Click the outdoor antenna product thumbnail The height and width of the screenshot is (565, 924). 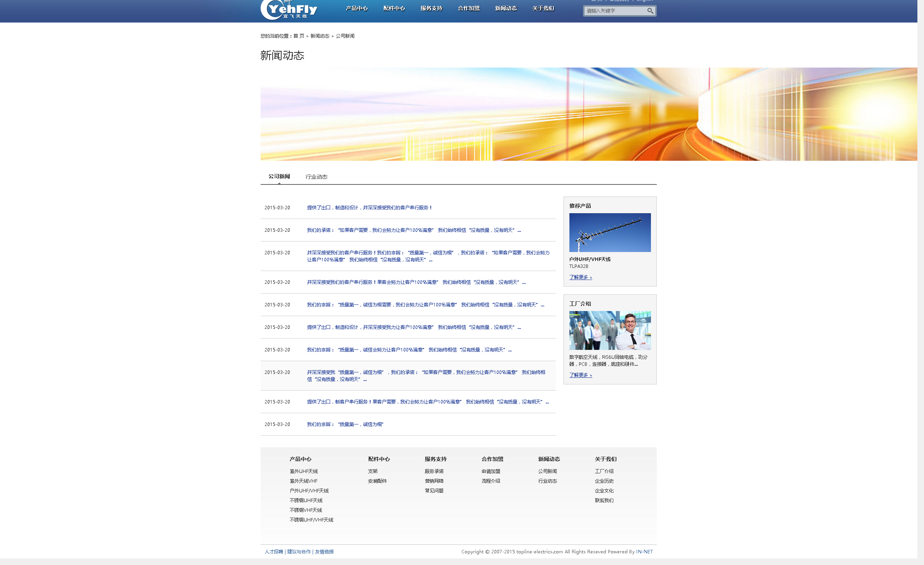(610, 232)
